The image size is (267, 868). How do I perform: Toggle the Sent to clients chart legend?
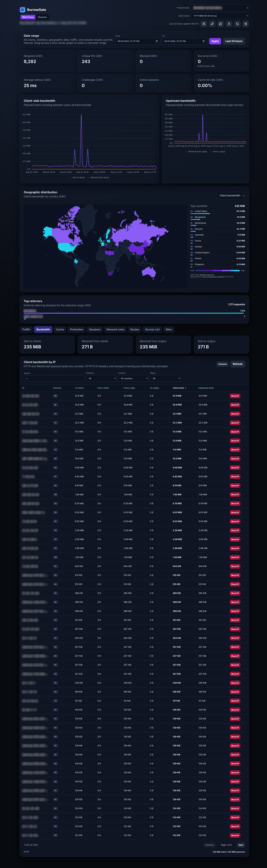coord(77,178)
